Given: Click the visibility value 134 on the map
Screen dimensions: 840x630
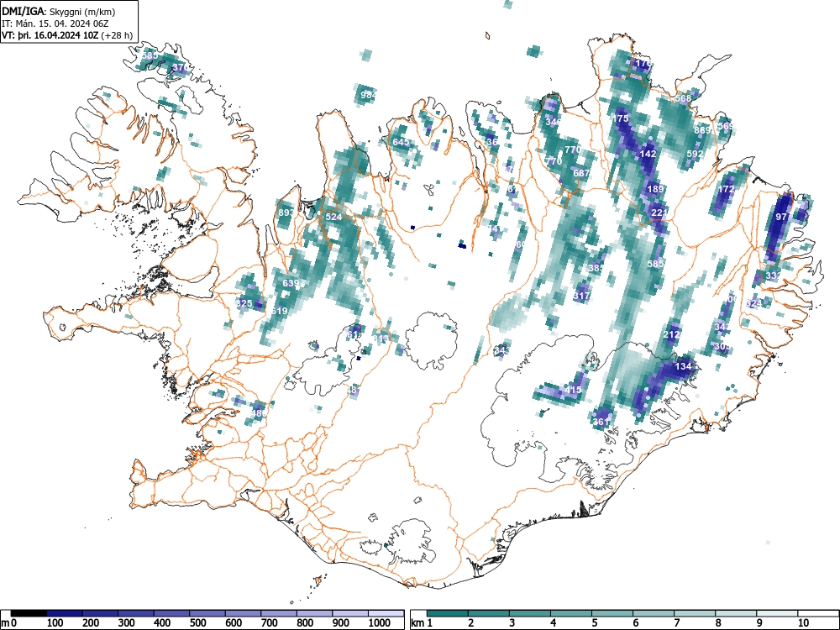Looking at the screenshot, I should click(x=683, y=366).
